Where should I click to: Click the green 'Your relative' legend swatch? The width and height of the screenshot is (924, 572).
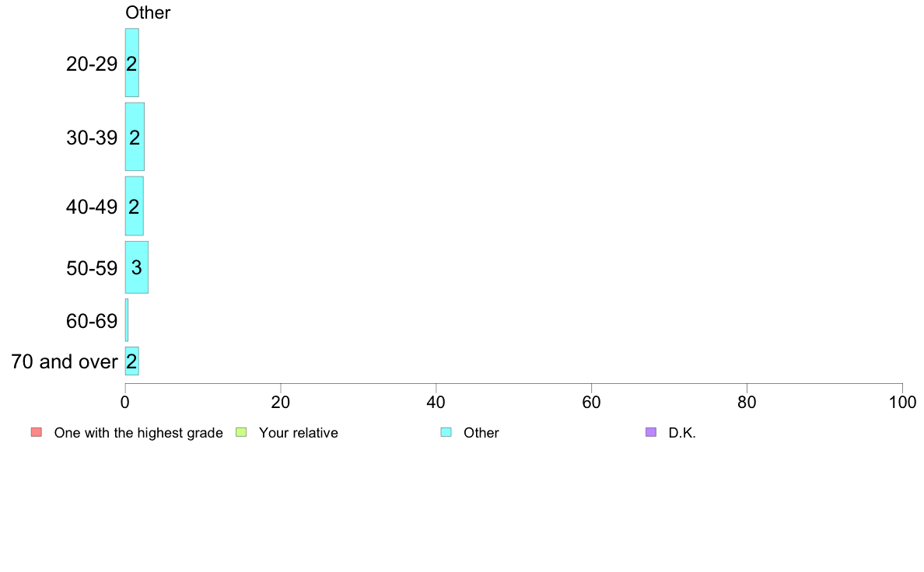pyautogui.click(x=241, y=432)
